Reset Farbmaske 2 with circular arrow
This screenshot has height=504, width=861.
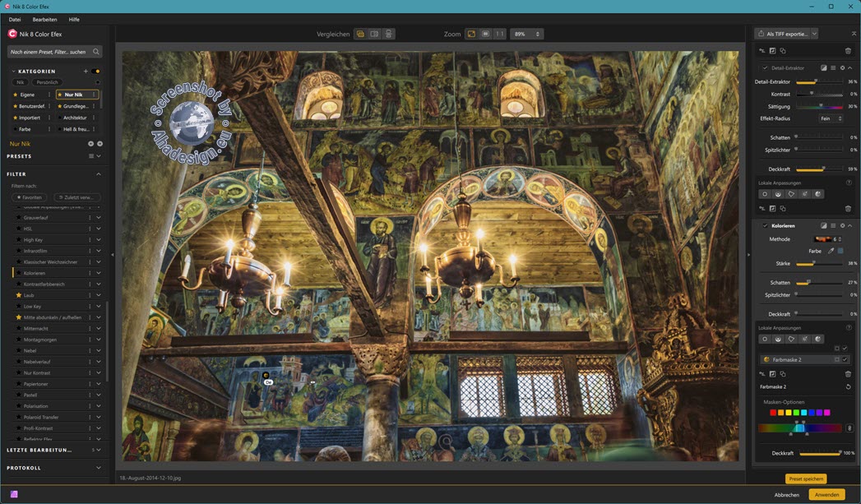pyautogui.click(x=848, y=386)
